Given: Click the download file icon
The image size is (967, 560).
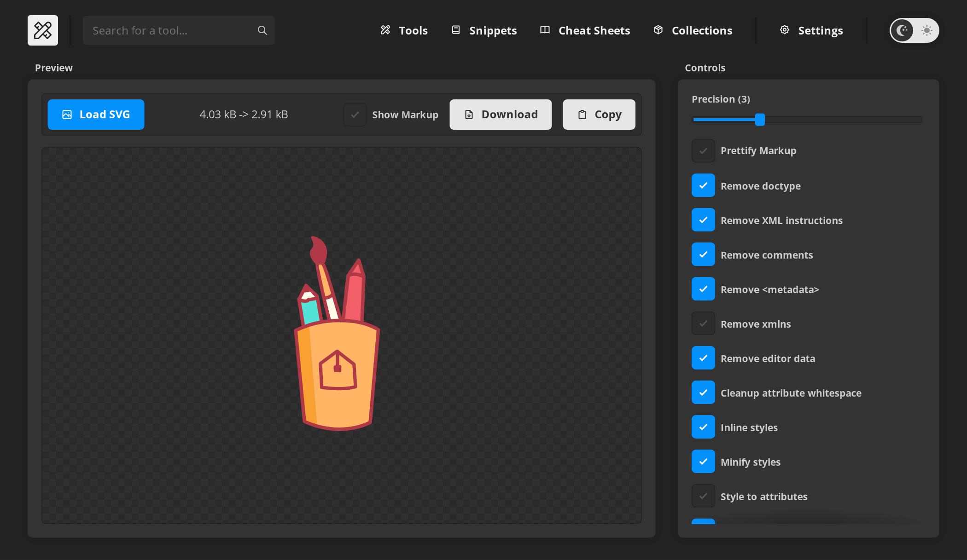Looking at the screenshot, I should [x=469, y=114].
